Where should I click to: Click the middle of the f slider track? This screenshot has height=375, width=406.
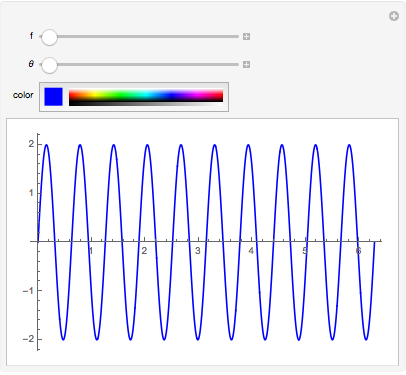139,37
